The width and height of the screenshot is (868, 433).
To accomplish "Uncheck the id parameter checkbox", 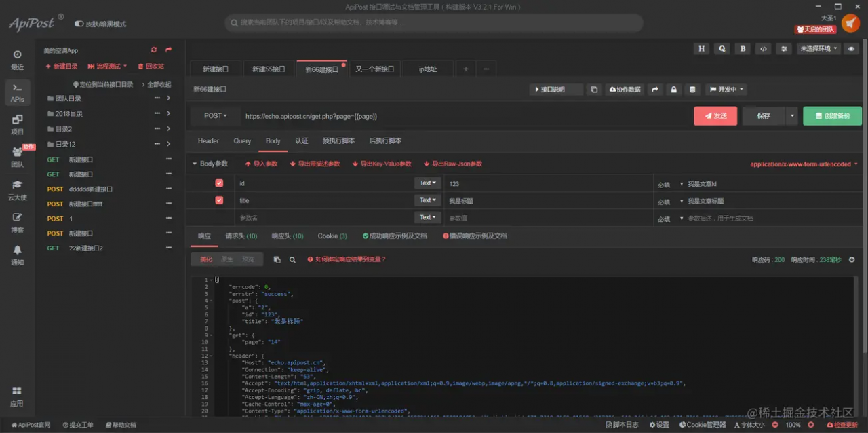I will click(219, 183).
